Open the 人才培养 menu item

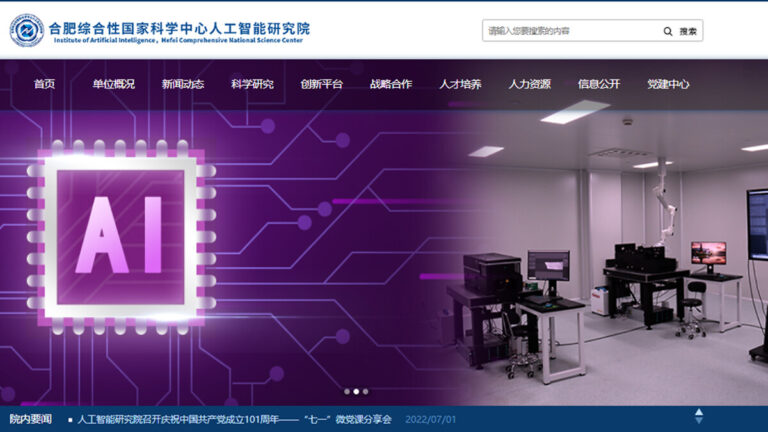460,84
